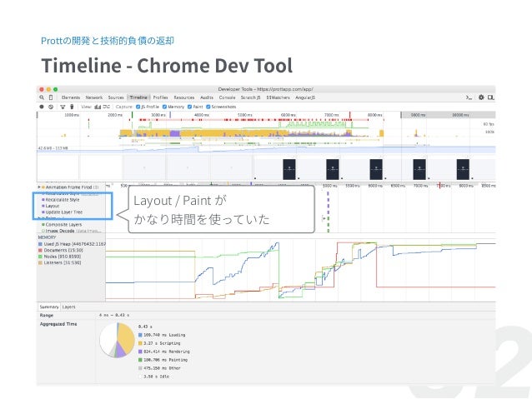Click the garbage collect trash icon
532x399 pixels.
72,107
